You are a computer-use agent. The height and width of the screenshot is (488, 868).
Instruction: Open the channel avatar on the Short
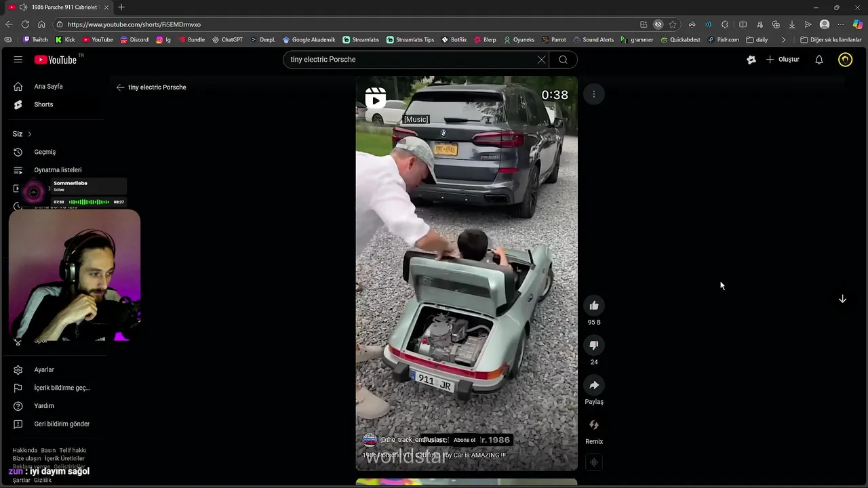point(370,440)
